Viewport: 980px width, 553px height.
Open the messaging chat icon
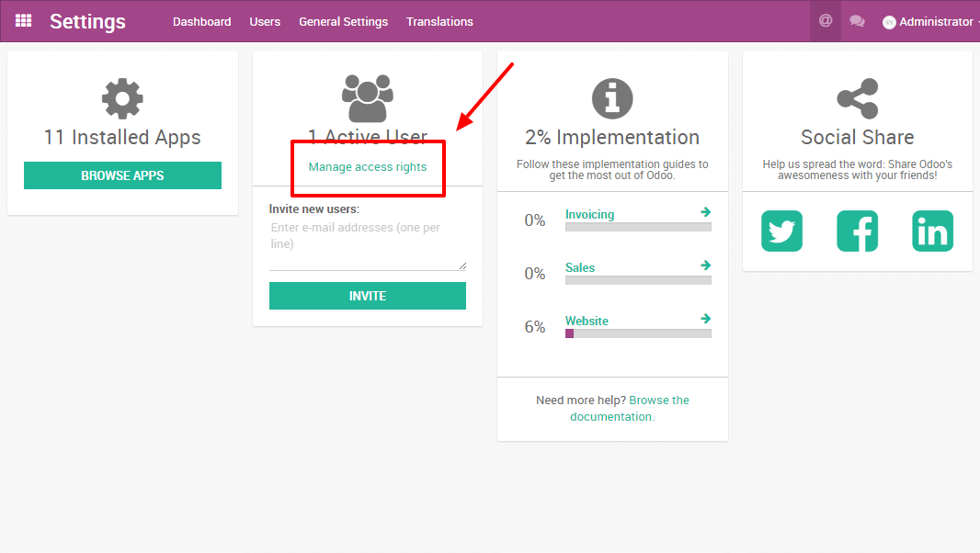point(857,20)
